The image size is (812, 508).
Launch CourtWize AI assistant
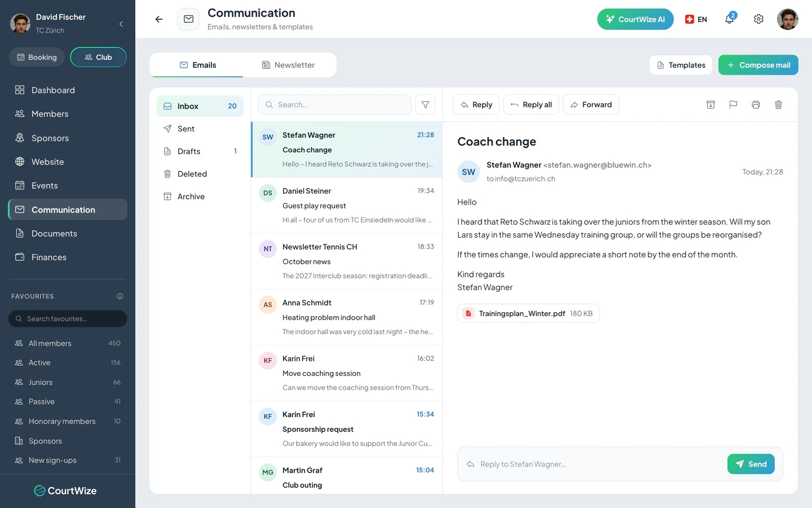tap(635, 19)
